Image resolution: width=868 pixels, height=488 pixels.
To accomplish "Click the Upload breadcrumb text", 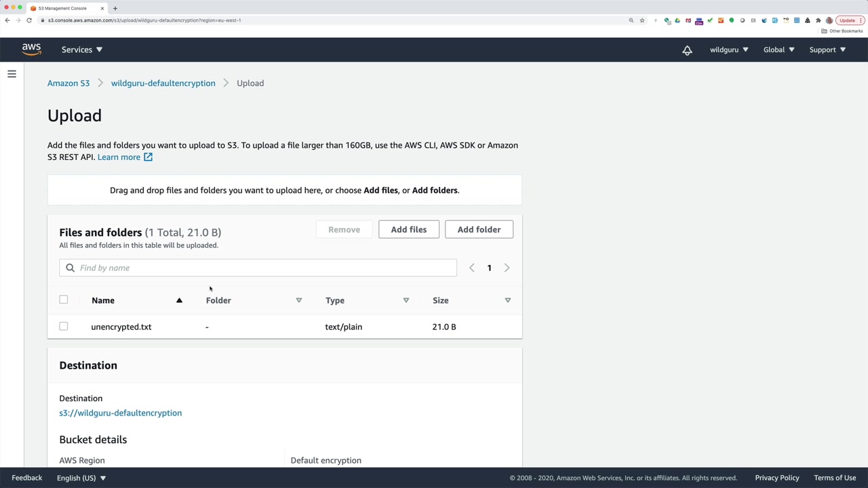I will coord(250,83).
